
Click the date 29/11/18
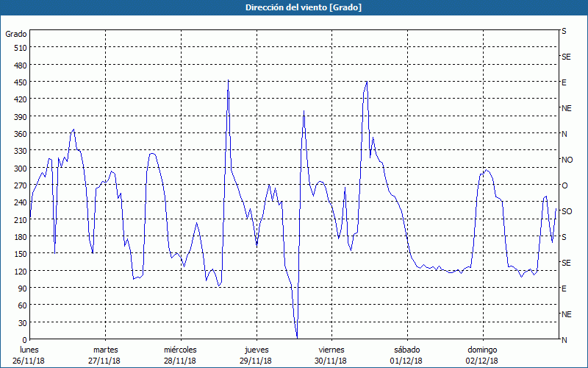click(x=256, y=361)
